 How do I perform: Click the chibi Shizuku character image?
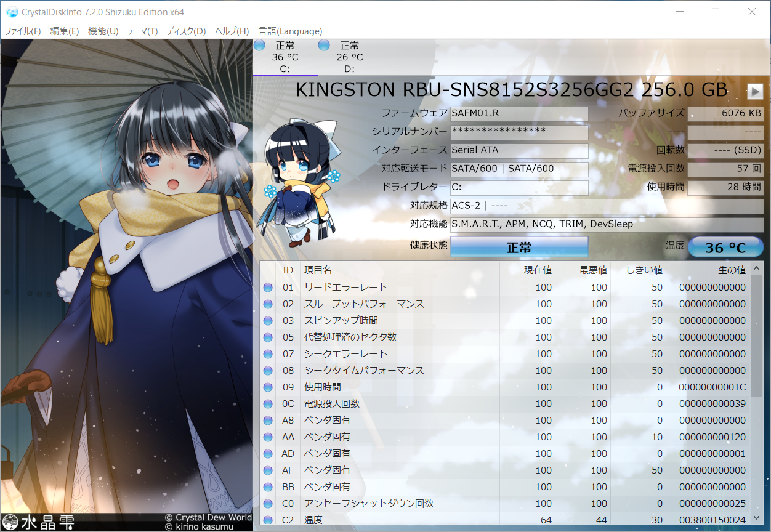coord(300,183)
